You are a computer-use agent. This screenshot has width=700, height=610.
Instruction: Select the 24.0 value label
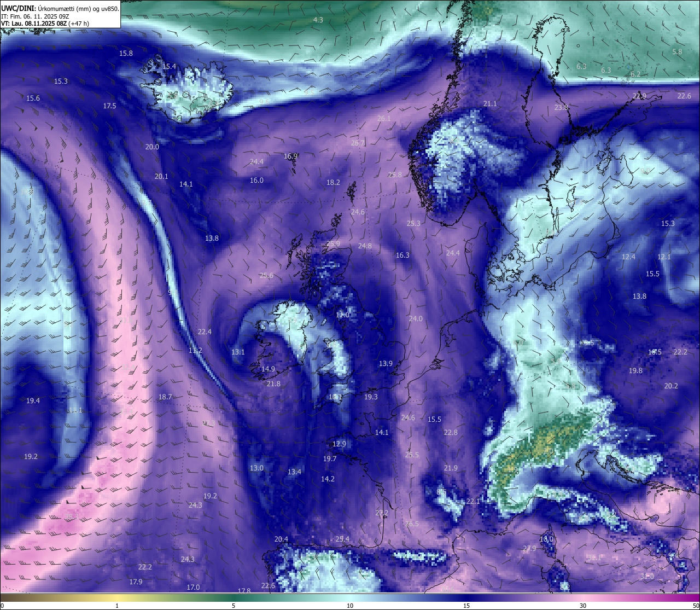416,318
